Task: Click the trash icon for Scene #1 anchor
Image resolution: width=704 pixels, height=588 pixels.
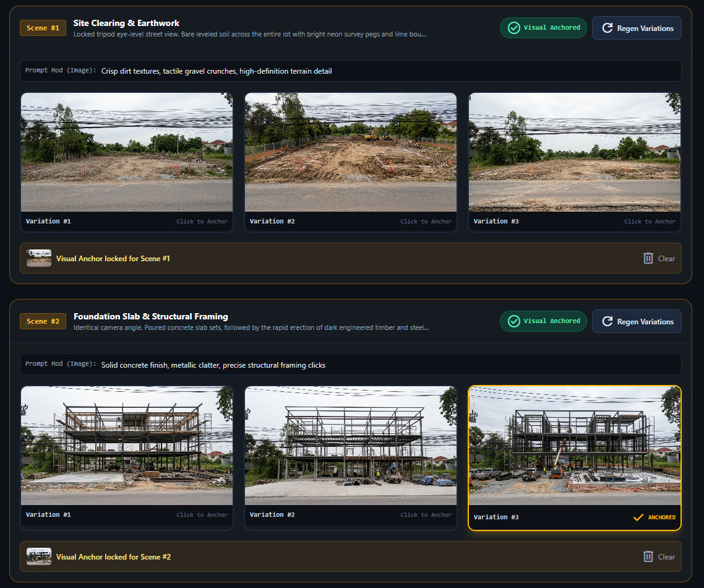Action: [648, 258]
